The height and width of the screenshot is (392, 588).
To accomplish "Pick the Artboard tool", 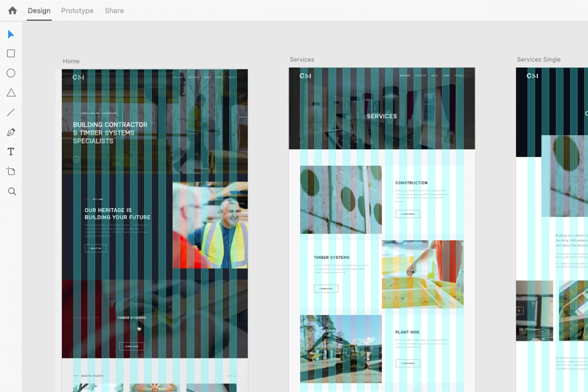I will [x=11, y=171].
